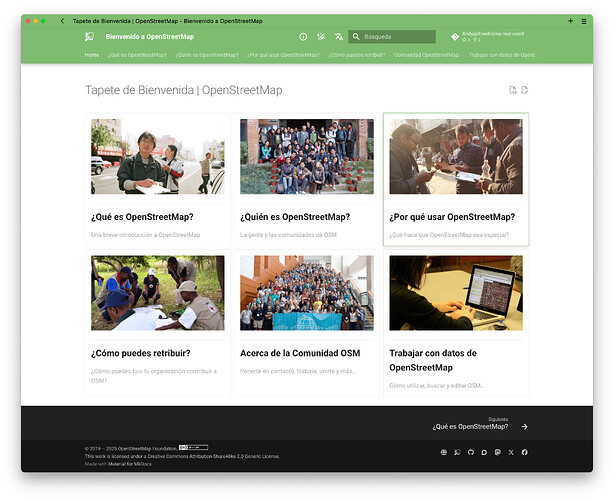Click the OpenStreetMap Foundation copyright text

[x=131, y=449]
